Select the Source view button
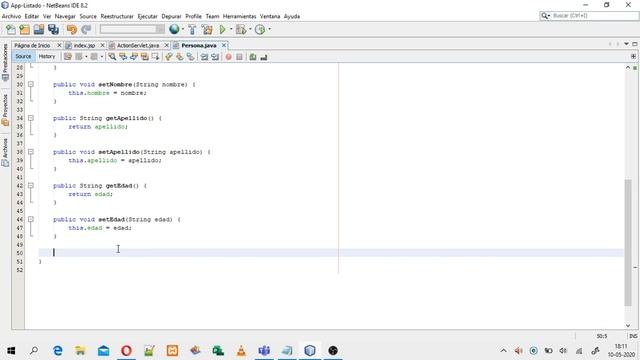The image size is (640, 360). tap(23, 56)
